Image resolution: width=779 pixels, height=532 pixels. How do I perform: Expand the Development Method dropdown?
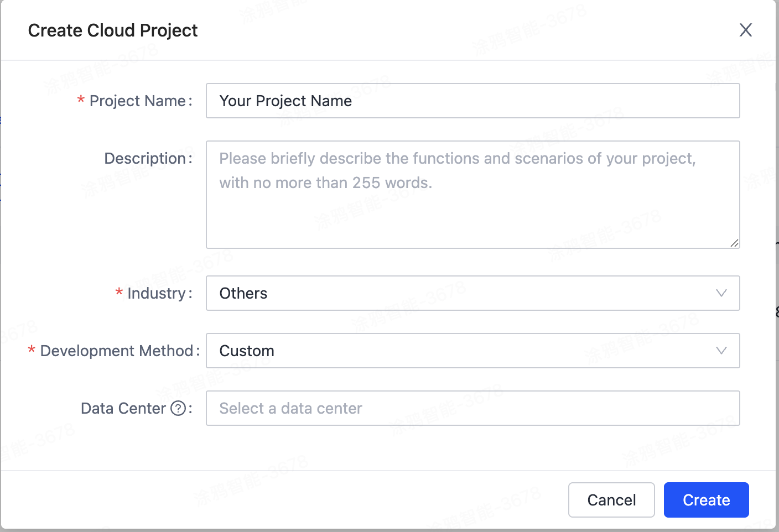click(x=473, y=351)
